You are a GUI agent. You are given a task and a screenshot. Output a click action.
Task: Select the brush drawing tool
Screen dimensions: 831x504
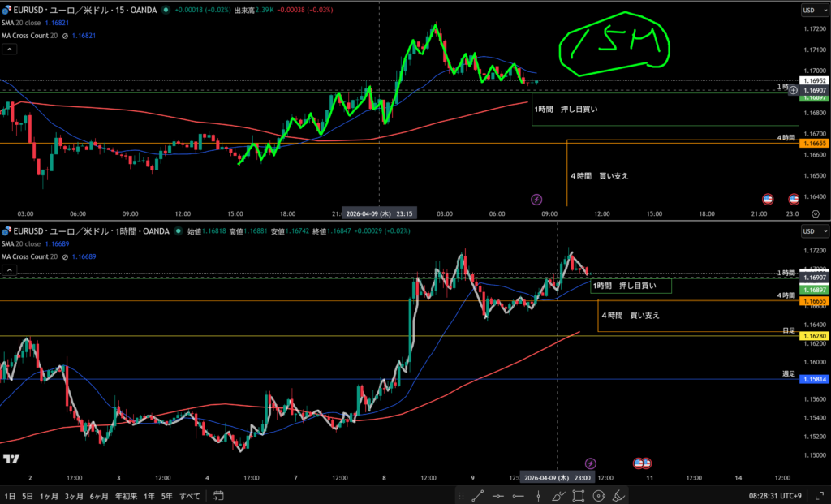[558, 495]
